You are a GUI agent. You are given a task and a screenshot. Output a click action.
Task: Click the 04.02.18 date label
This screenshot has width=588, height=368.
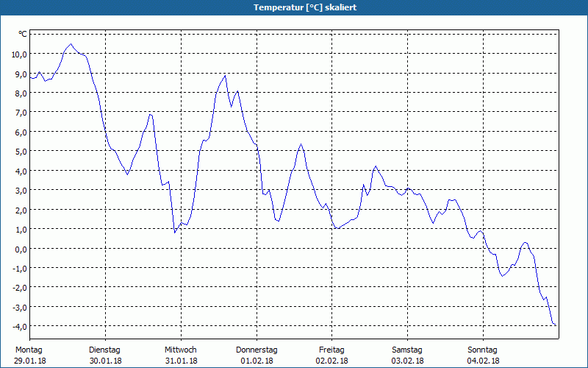[x=484, y=361]
